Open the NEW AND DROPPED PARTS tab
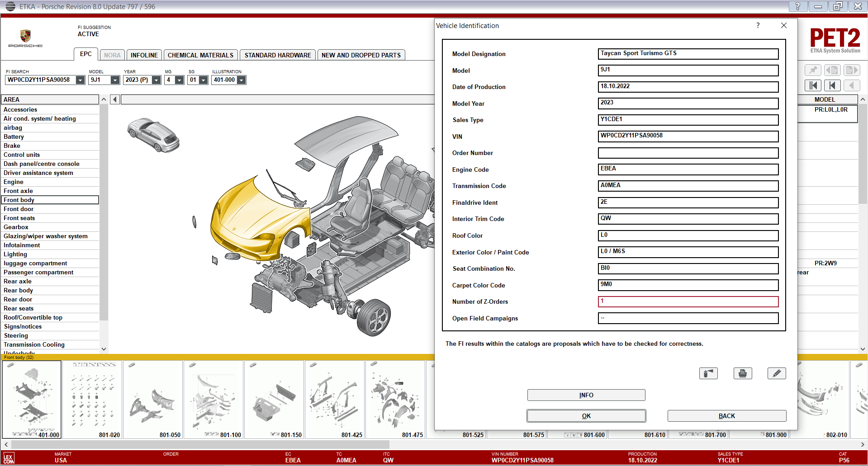 pyautogui.click(x=361, y=55)
